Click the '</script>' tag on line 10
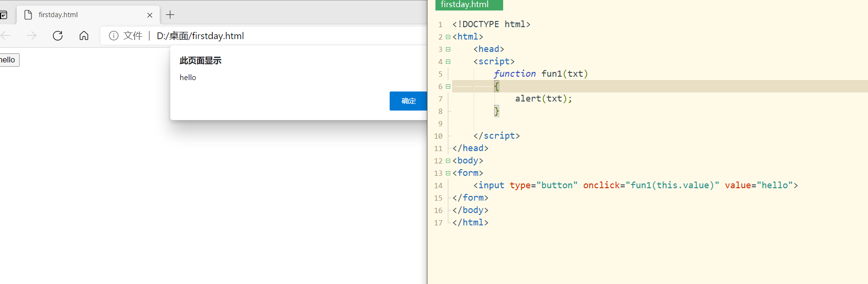Image resolution: width=868 pixels, height=284 pixels. (x=496, y=136)
